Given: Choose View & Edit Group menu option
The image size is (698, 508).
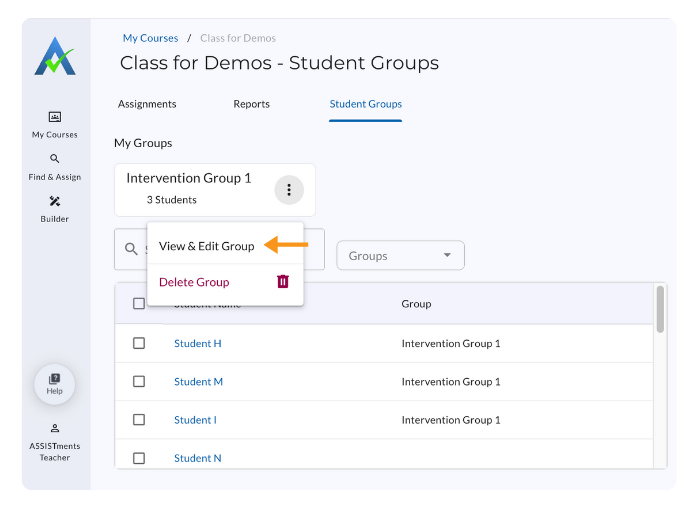Looking at the screenshot, I should point(206,246).
